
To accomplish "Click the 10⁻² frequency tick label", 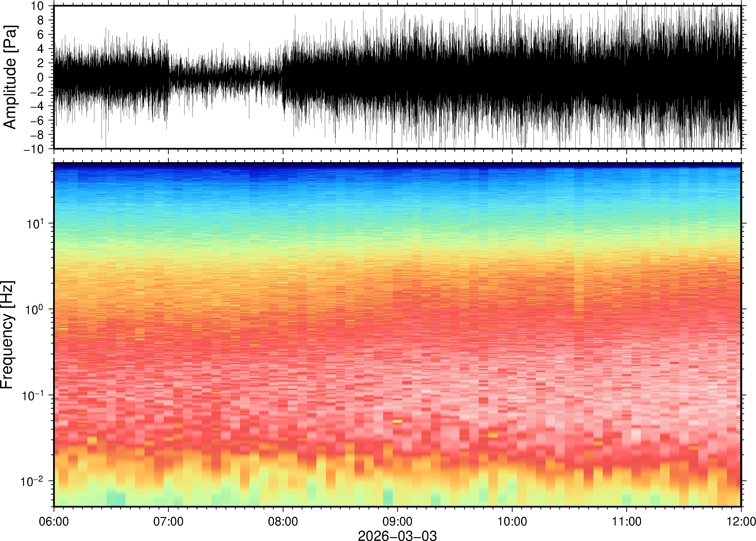I will (x=32, y=481).
